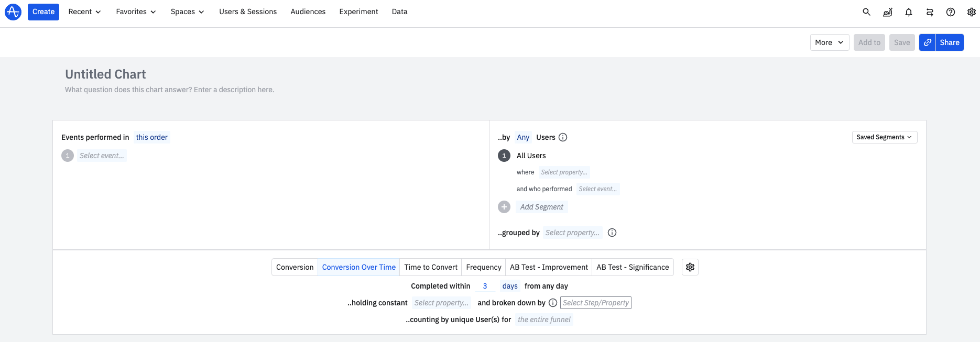Open chart options gear next to tabs
The width and height of the screenshot is (980, 342).
(x=690, y=267)
